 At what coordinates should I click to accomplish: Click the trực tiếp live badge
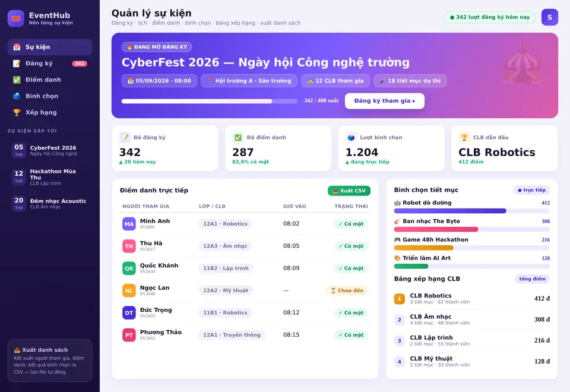click(x=531, y=190)
